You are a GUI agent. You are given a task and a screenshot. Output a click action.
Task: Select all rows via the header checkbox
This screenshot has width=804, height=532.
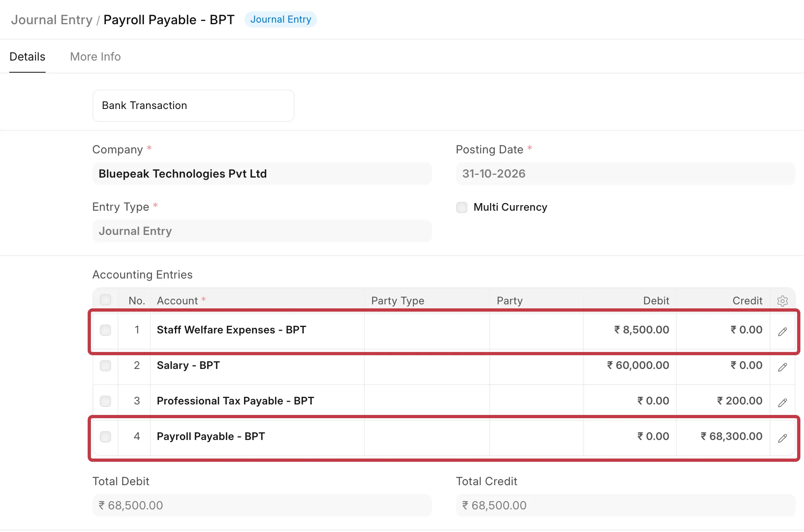click(x=105, y=300)
